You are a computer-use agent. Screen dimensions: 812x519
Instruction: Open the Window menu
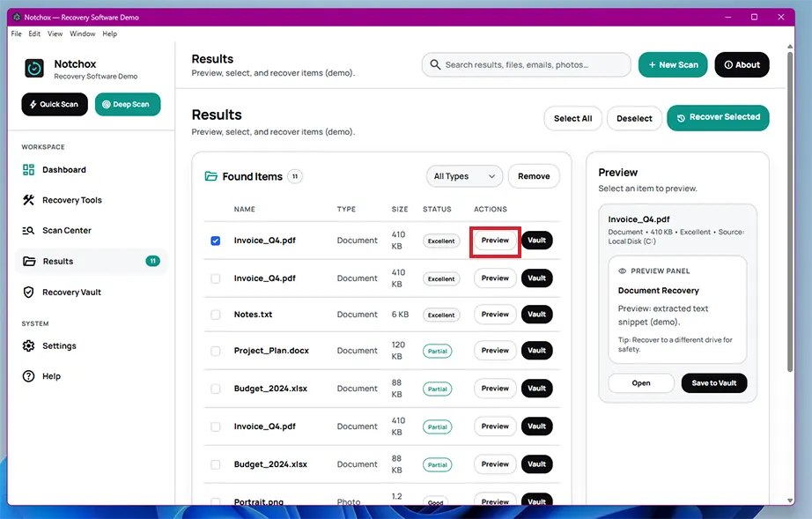pyautogui.click(x=82, y=33)
